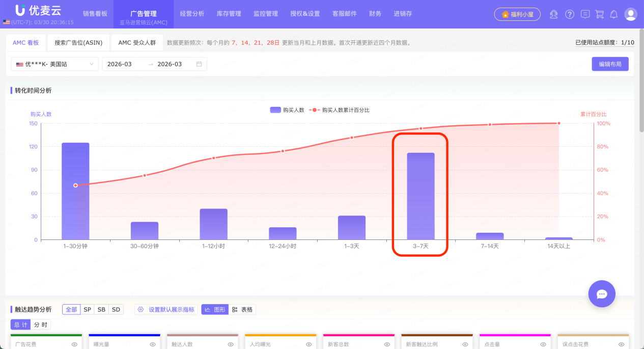Open the 广告管理 navigation menu
The width and height of the screenshot is (644, 349).
click(x=144, y=14)
